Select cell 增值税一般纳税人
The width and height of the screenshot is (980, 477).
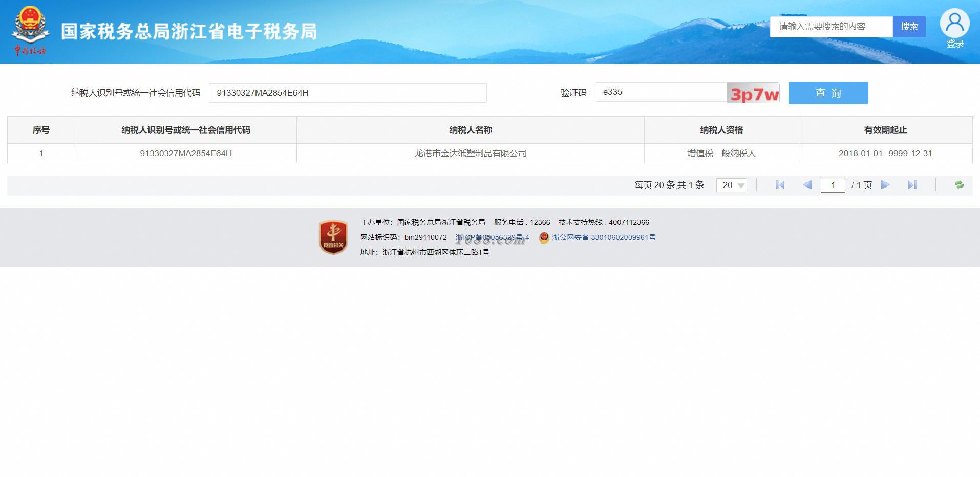[x=721, y=153]
